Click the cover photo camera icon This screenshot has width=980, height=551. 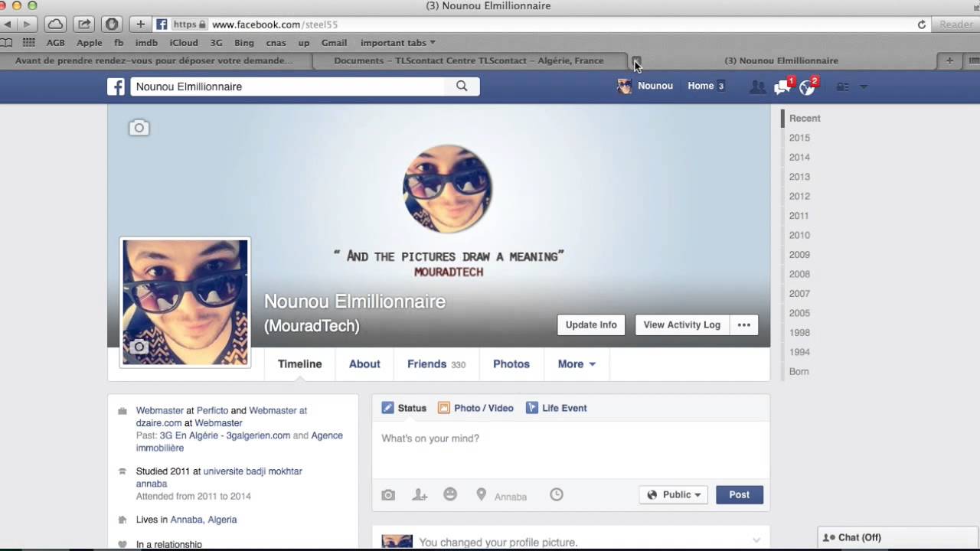click(139, 128)
